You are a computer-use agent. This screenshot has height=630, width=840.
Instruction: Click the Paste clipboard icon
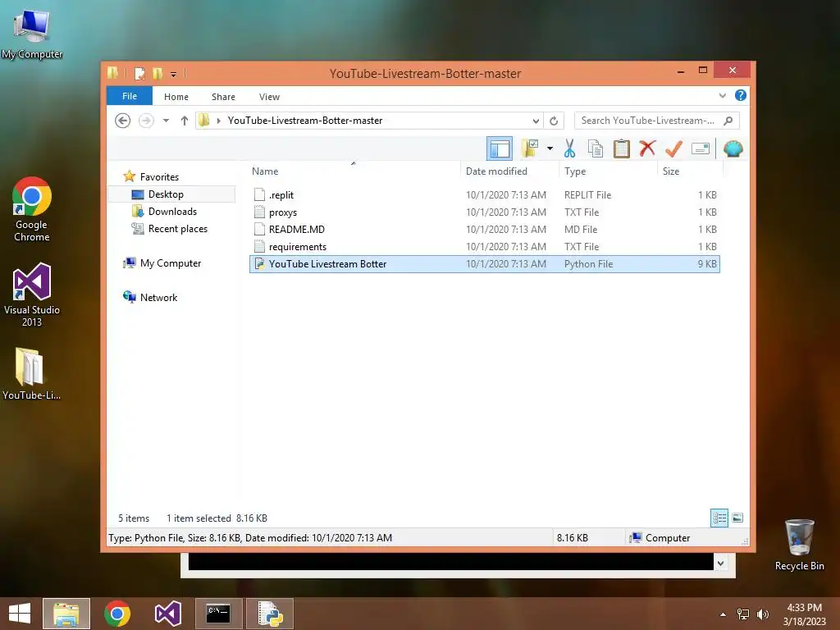[x=622, y=148]
